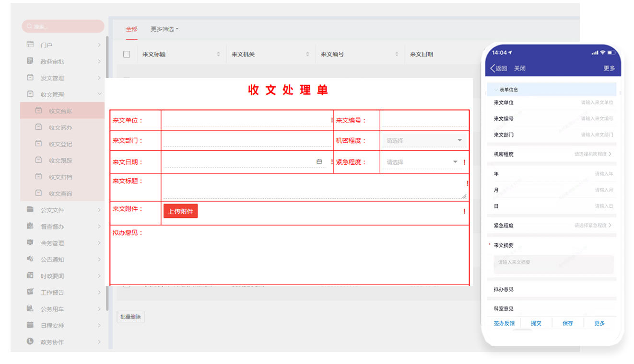Image resolution: width=634 pixels, height=364 pixels.
Task: Click the 来文单位 input field in form
Action: click(247, 120)
